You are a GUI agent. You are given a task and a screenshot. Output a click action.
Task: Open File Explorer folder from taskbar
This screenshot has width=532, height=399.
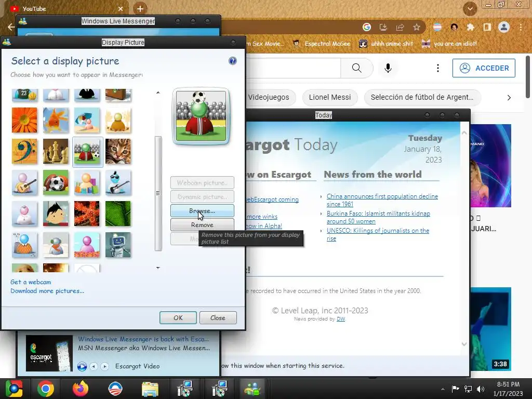tap(150, 389)
